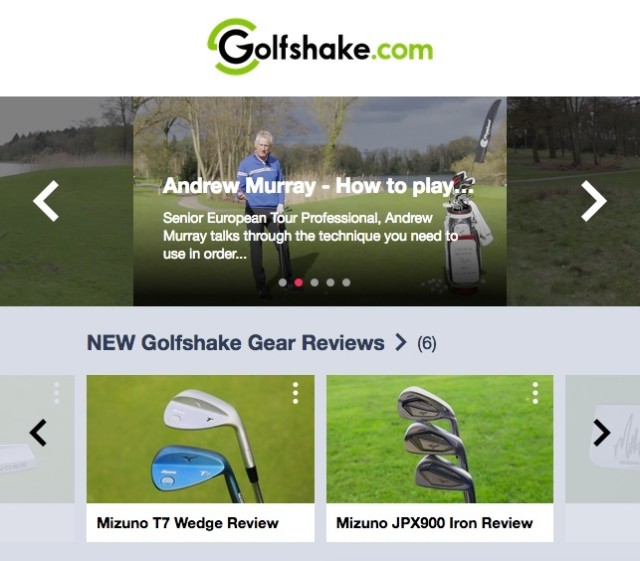Open NEW Golfshake Gear Reviews heading

tap(236, 343)
